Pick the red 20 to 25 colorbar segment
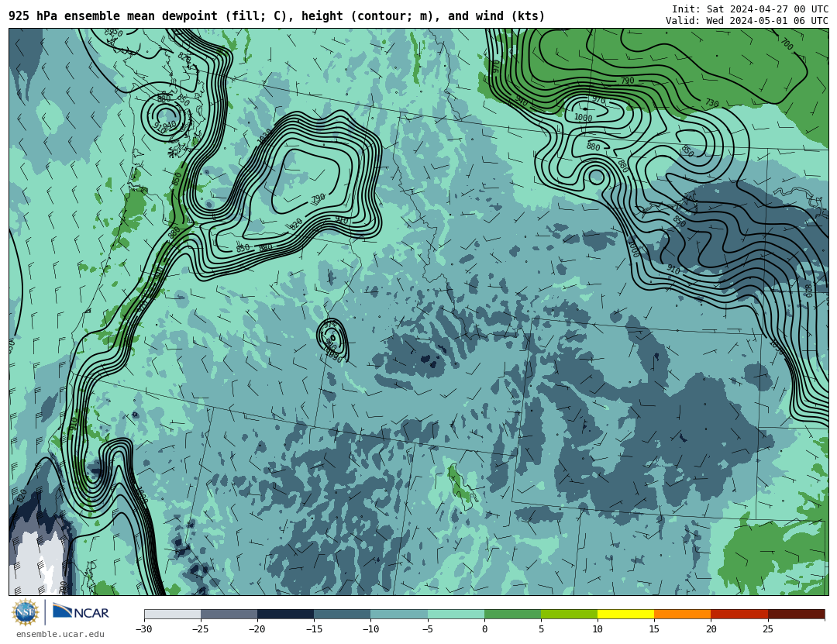 [739, 614]
